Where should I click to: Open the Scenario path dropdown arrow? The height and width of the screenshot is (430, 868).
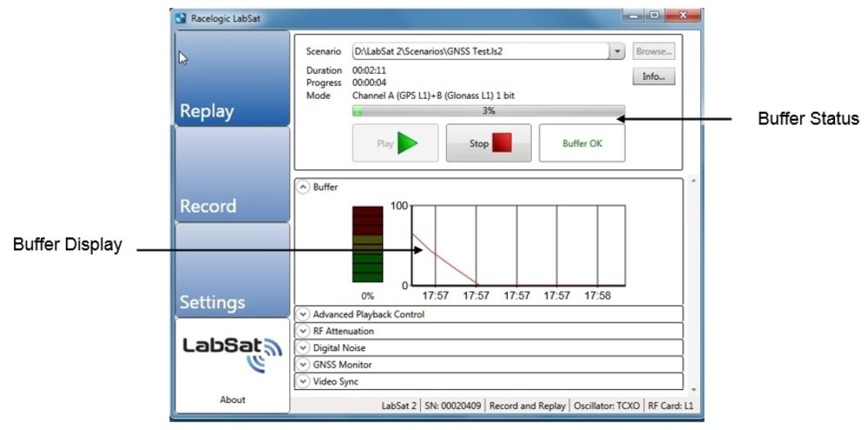(617, 52)
